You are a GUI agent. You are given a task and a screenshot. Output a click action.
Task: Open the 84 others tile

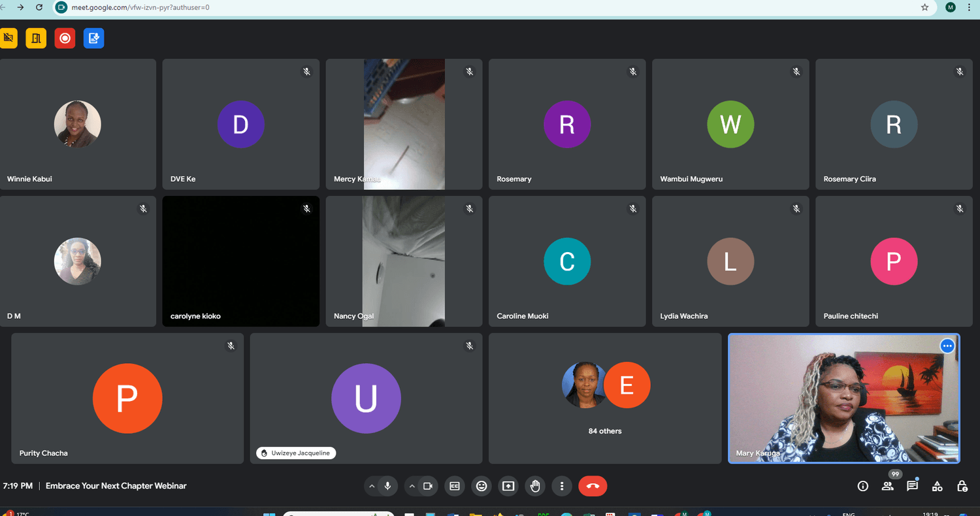(x=605, y=398)
